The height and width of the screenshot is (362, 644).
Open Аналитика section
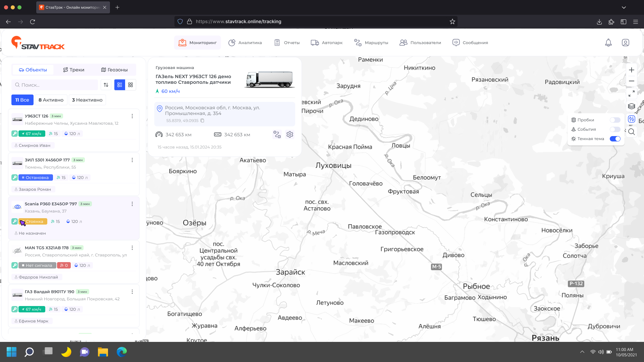coord(245,43)
